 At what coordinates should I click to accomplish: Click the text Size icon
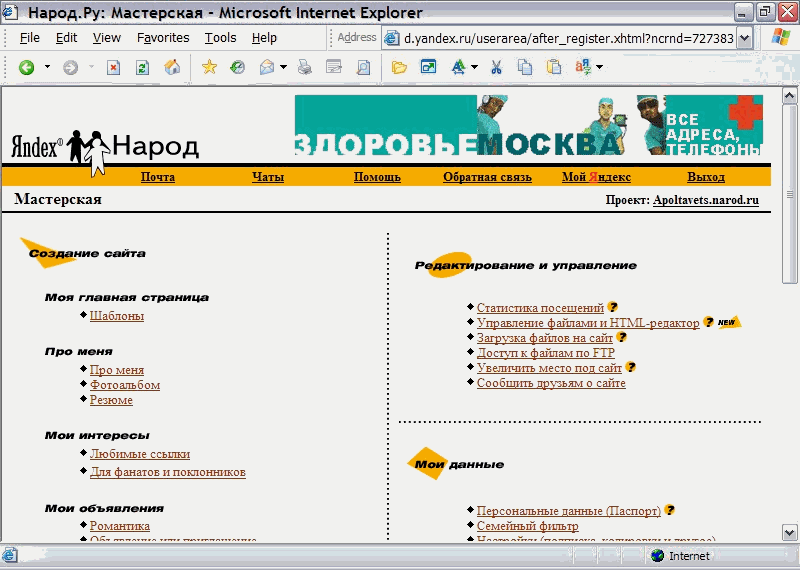click(x=458, y=67)
